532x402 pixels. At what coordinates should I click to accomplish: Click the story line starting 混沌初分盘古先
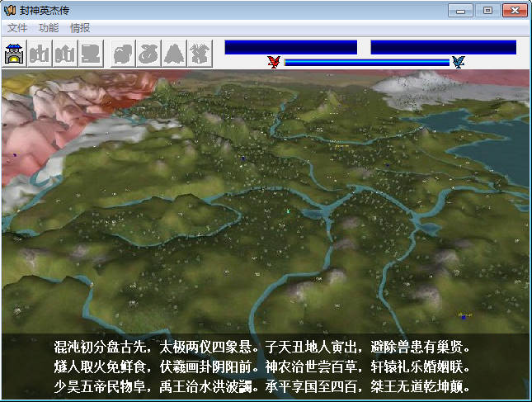(261, 347)
